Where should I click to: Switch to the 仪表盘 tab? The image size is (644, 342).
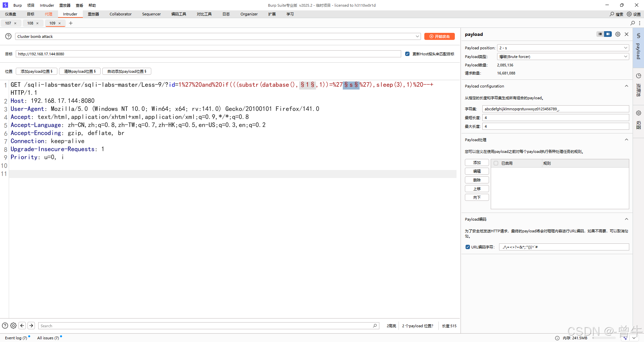10,14
